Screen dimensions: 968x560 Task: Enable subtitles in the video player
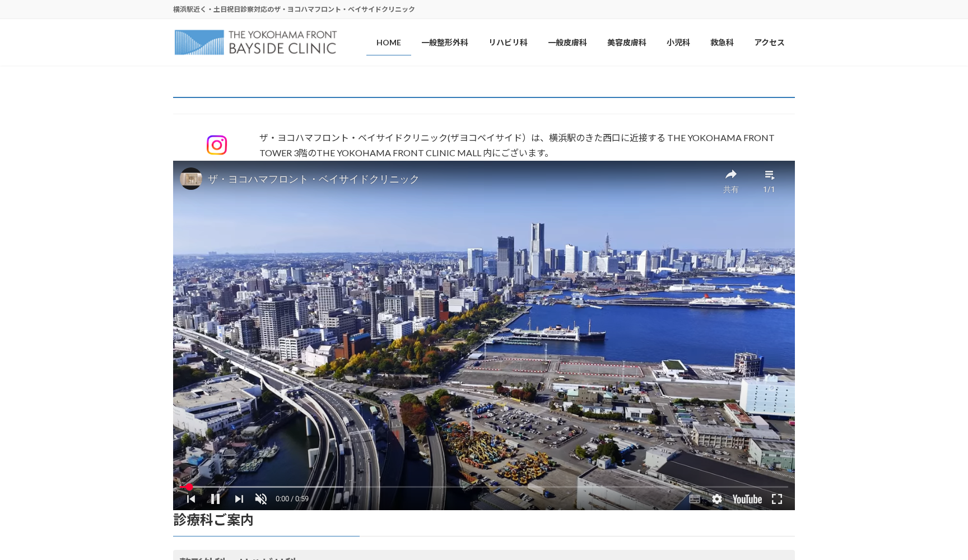(695, 498)
